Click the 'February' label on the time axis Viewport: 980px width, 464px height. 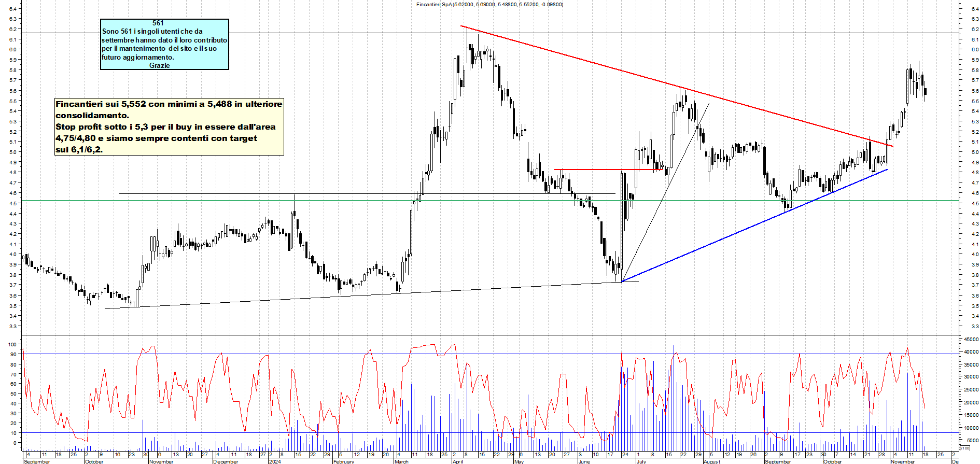click(x=344, y=461)
